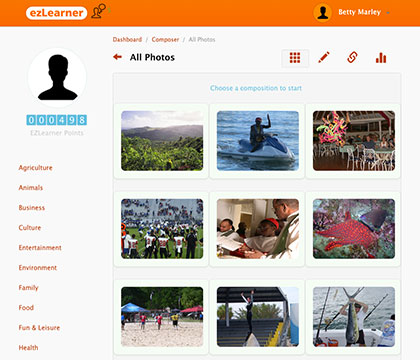Choose the Animals category

coord(31,188)
